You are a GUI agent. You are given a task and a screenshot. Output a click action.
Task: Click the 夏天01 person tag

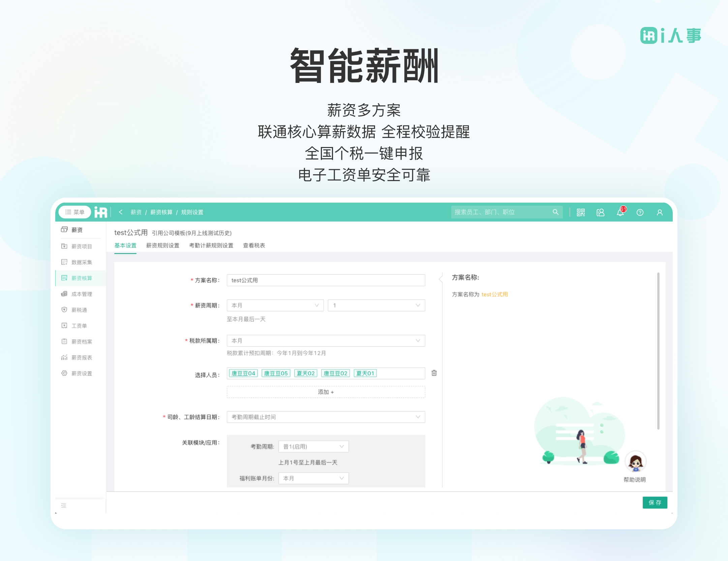pyautogui.click(x=365, y=373)
